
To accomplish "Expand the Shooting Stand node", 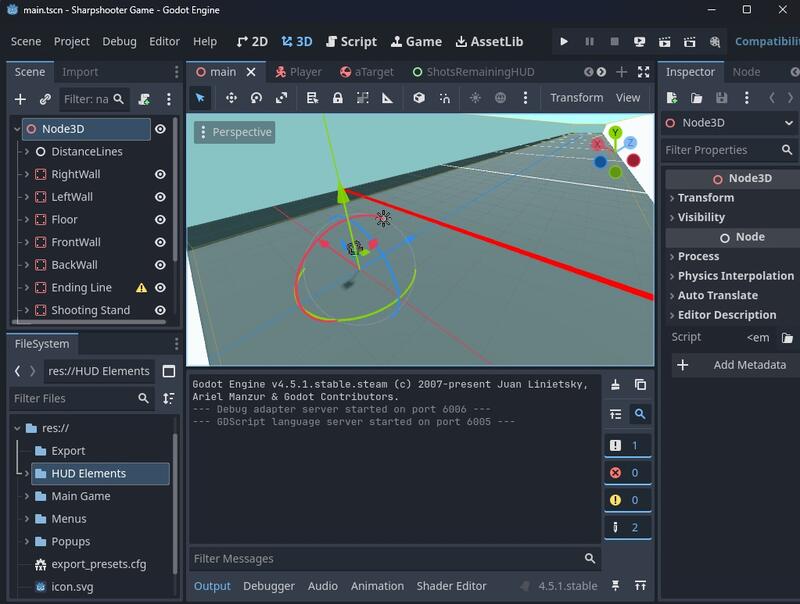I will click(x=27, y=310).
